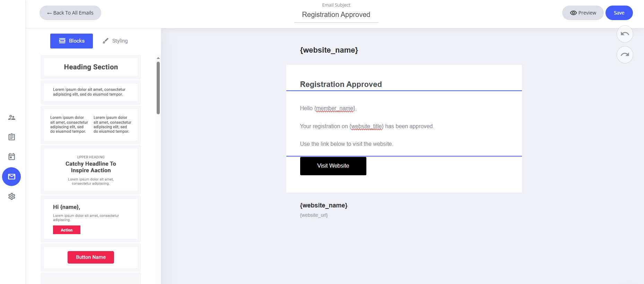Click the {website_url} footer link
Viewport: 644px width, 284px height.
coord(314,215)
